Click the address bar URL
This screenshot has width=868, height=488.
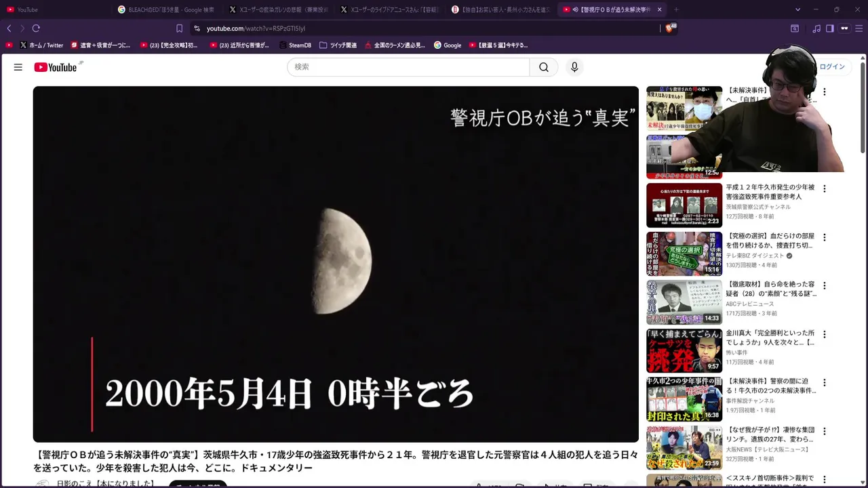[256, 28]
